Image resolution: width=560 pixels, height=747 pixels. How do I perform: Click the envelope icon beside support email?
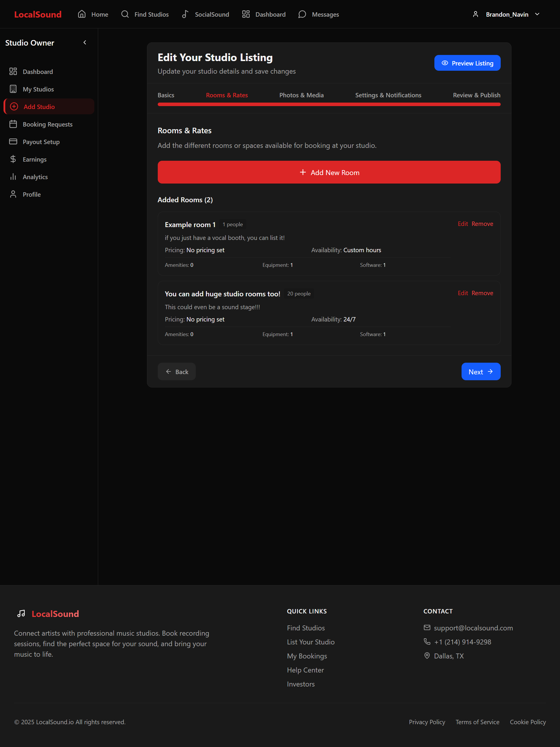(427, 627)
